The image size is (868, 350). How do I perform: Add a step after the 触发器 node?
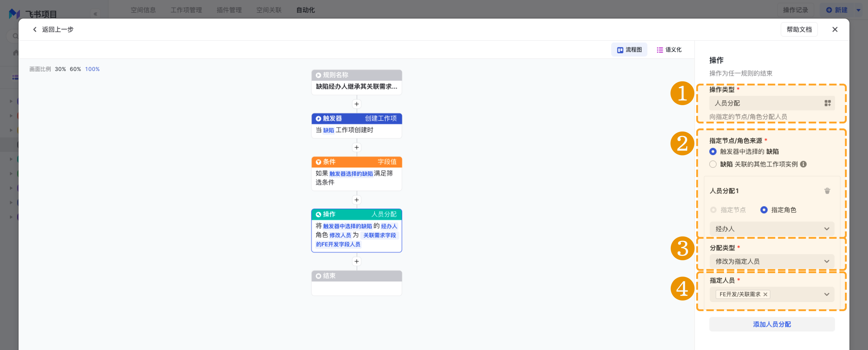[x=356, y=147]
